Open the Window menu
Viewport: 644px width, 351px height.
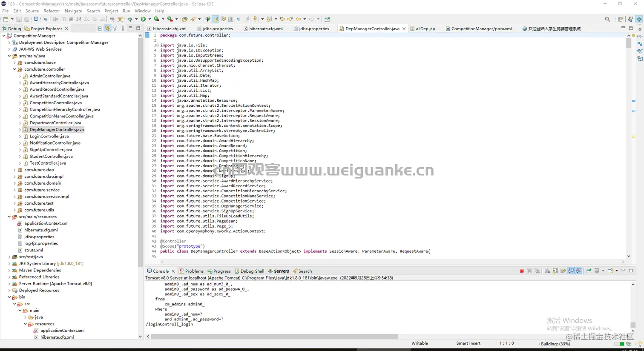coord(143,11)
